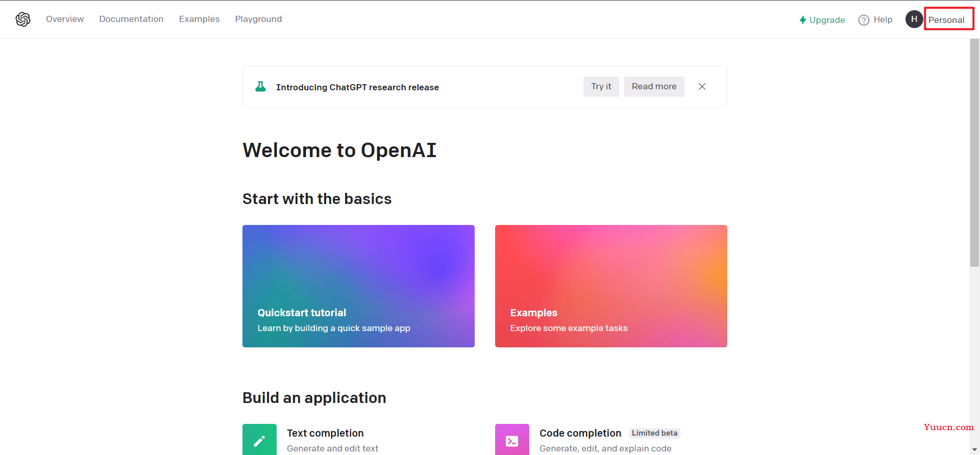Screen dimensions: 980x455
Task: Switch to the Playground page
Action: click(x=258, y=19)
